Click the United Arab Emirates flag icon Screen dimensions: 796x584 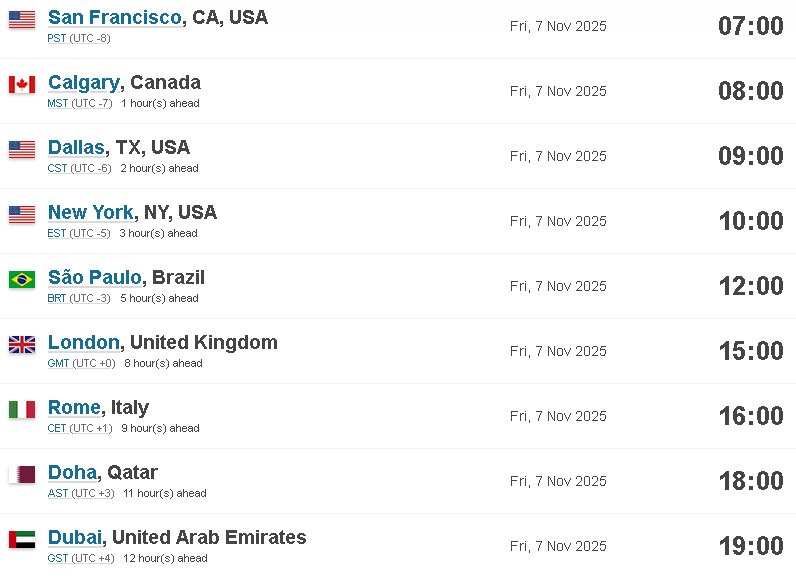click(22, 539)
